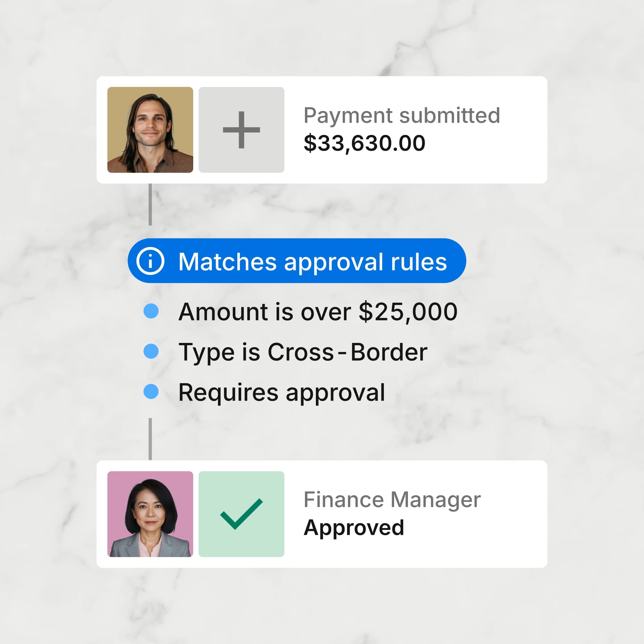Click the connector line above Finance Manager card

click(x=150, y=439)
